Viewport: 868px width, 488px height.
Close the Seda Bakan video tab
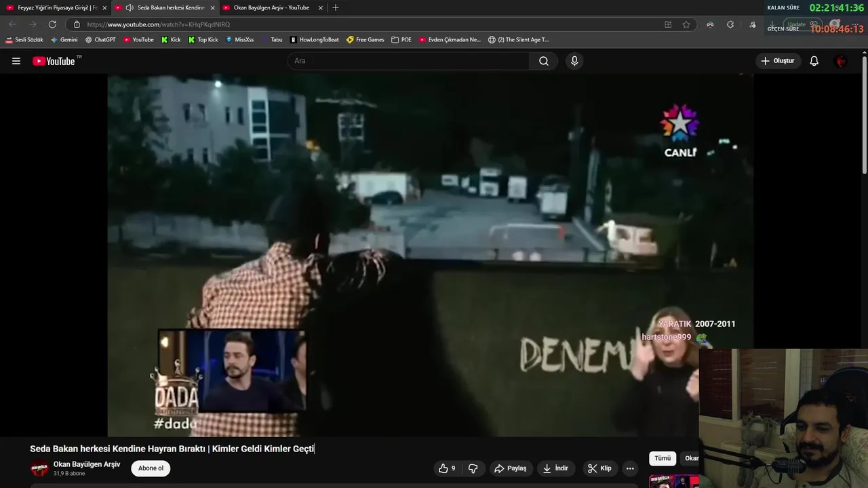point(212,7)
